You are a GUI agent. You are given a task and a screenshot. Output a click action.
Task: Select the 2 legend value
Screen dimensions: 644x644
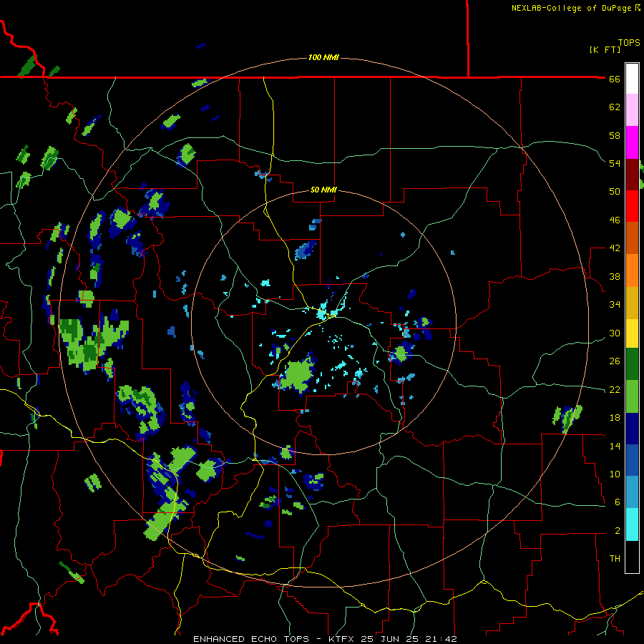(x=618, y=531)
